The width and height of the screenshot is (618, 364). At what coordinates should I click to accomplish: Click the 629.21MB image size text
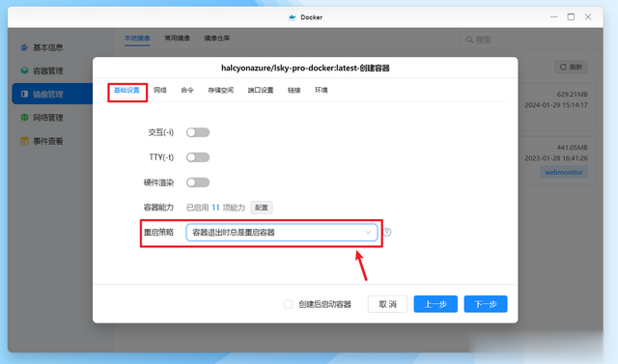coord(572,95)
